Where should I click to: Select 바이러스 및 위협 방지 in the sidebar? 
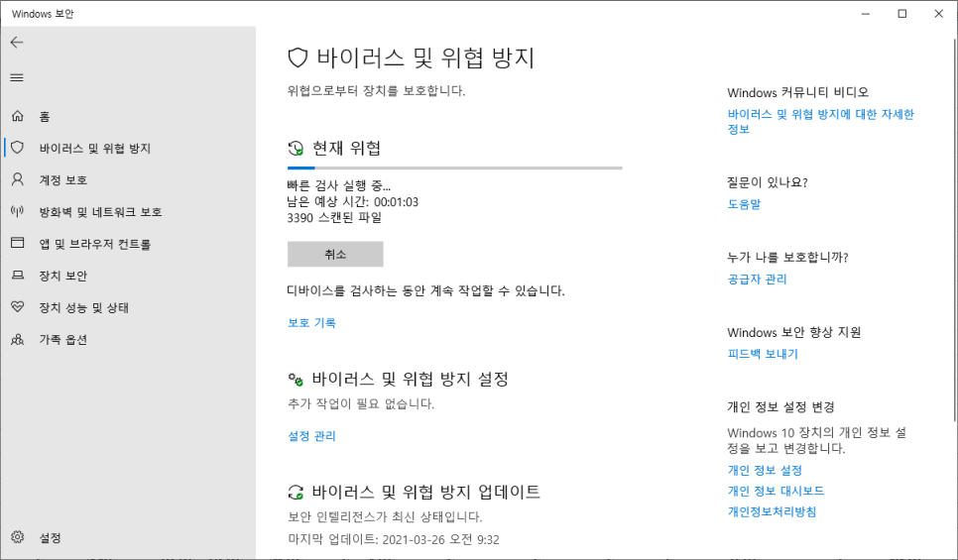click(x=94, y=148)
